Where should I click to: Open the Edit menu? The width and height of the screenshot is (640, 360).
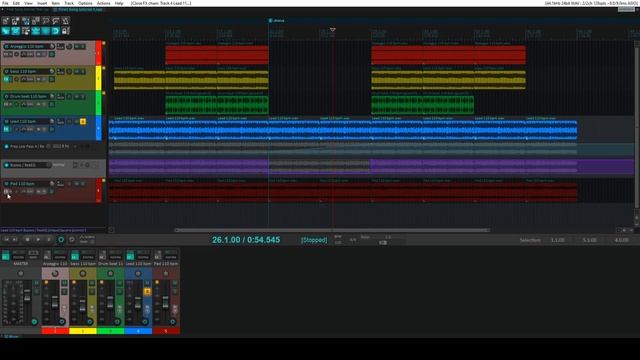click(x=16, y=3)
